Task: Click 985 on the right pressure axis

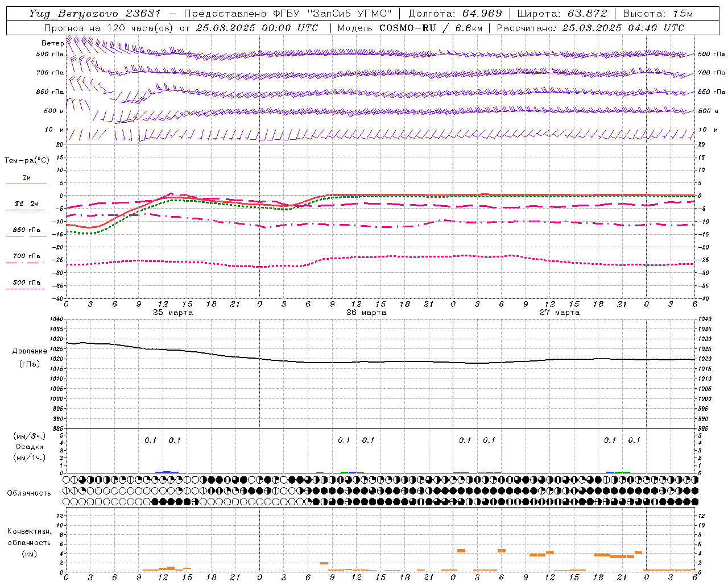Action: [x=704, y=429]
